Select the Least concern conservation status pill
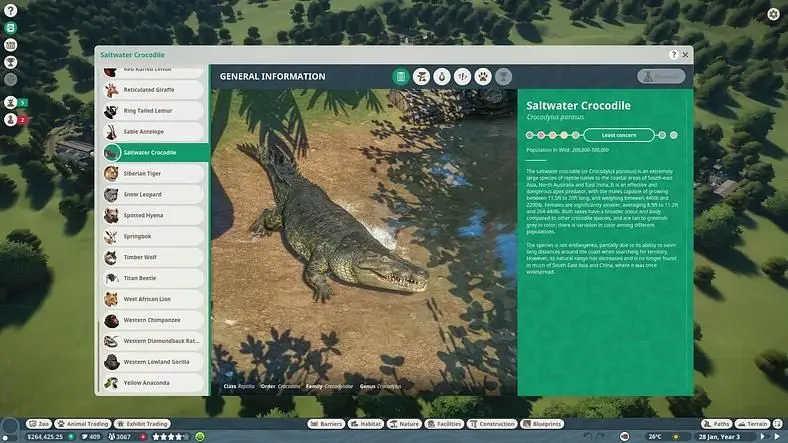This screenshot has height=443, width=788. click(619, 135)
